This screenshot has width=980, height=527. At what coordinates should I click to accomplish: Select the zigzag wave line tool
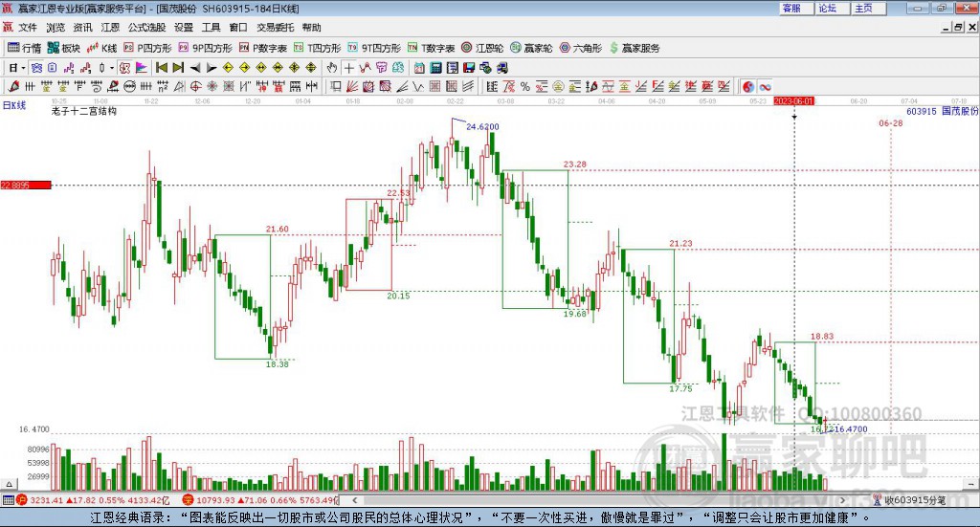[418, 87]
